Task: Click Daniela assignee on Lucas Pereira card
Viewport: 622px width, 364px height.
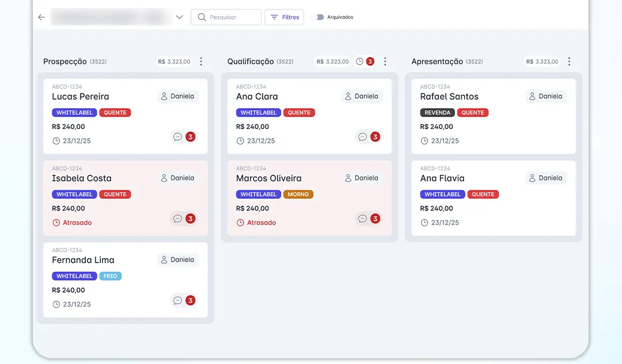Action: coord(178,96)
